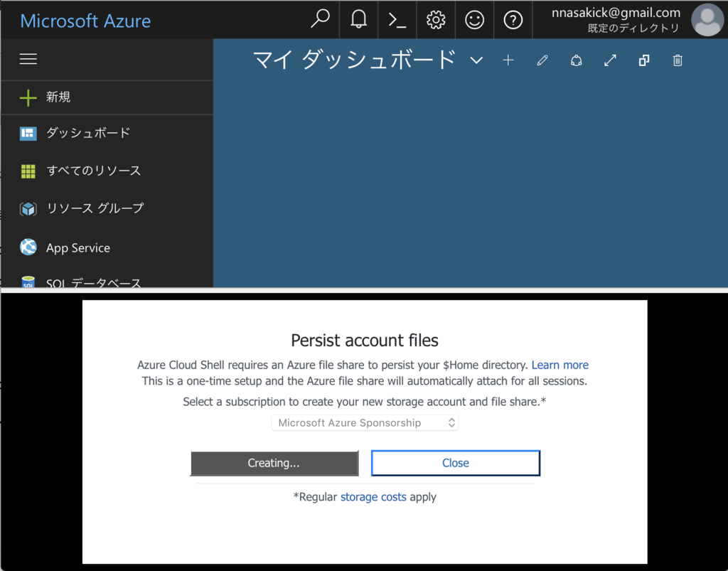Select すべてのリソース in the sidebar

click(107, 171)
